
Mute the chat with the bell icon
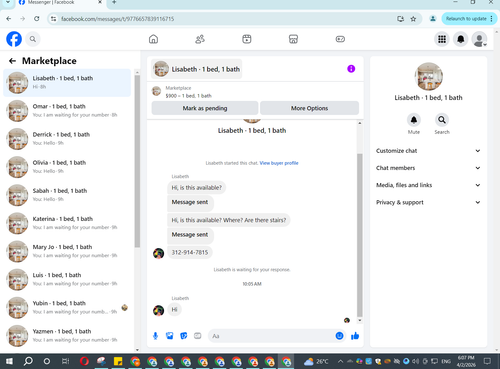click(x=414, y=120)
